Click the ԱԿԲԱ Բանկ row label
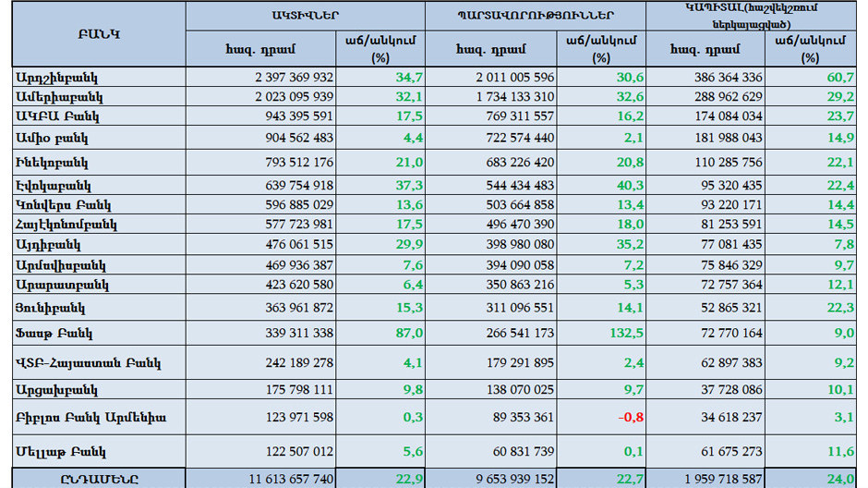 click(57, 116)
